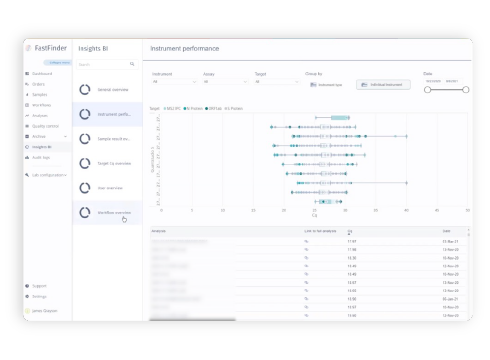Image resolution: width=490 pixels, height=360 pixels.
Task: Sort table by the Analysis column
Action: (x=158, y=231)
